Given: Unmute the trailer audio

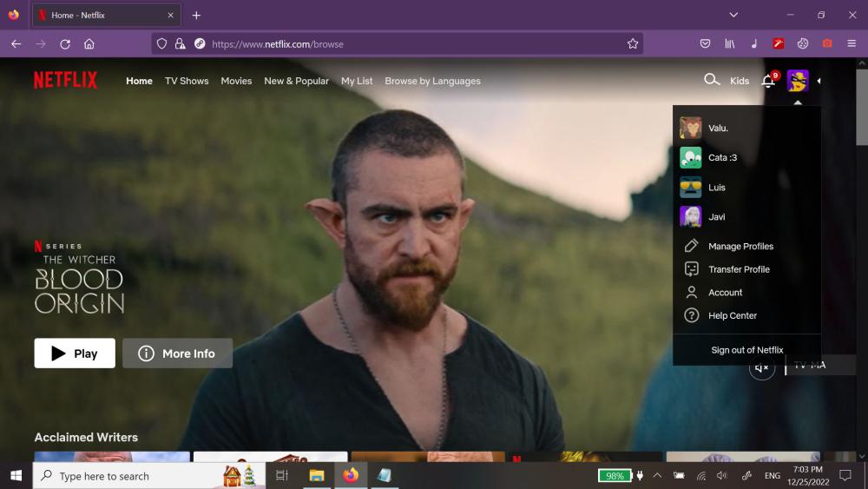Looking at the screenshot, I should click(761, 367).
